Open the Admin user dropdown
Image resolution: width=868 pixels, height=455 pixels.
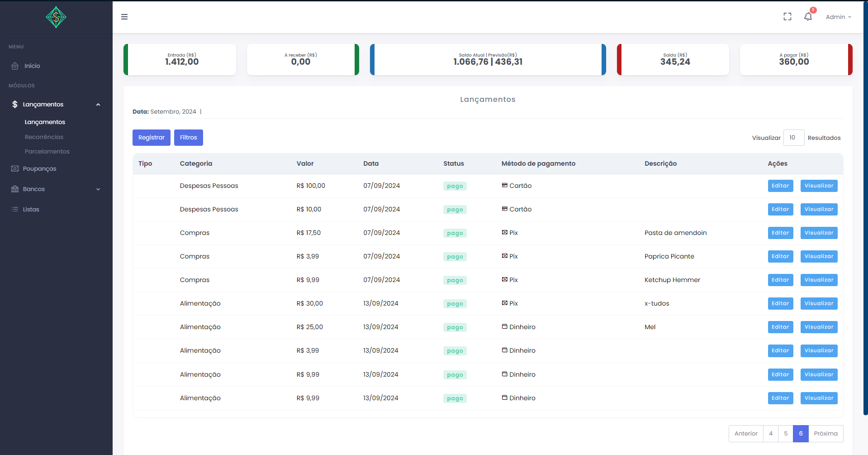tap(838, 17)
